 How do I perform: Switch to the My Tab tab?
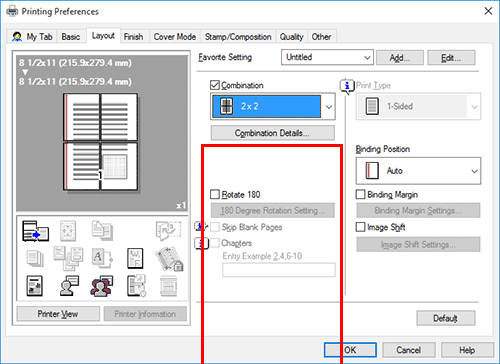[32, 37]
